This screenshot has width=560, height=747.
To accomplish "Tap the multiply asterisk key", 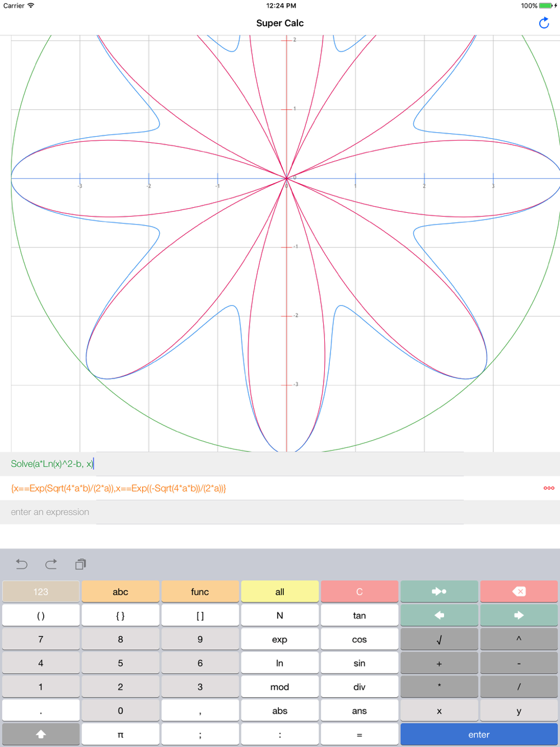I will tap(439, 687).
